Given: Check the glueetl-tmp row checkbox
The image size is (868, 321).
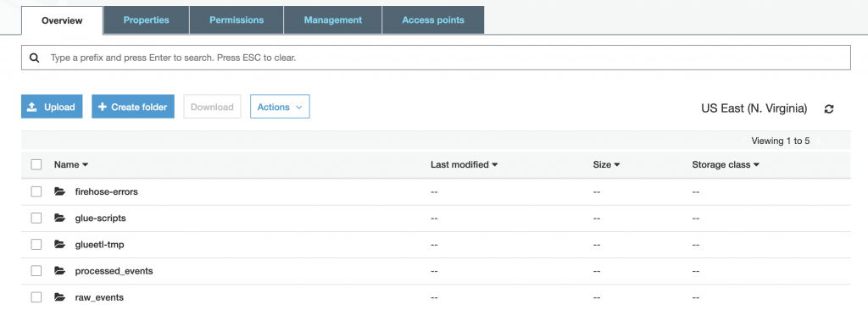Looking at the screenshot, I should (36, 244).
